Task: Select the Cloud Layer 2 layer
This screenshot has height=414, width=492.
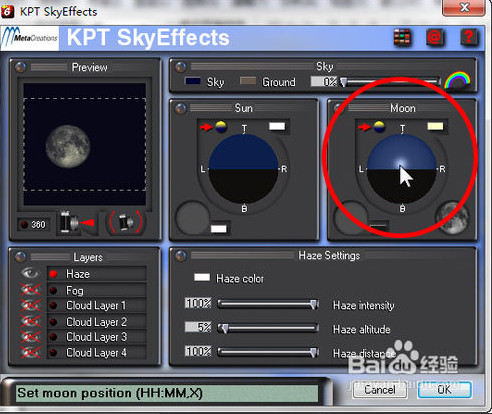Action: (x=97, y=322)
